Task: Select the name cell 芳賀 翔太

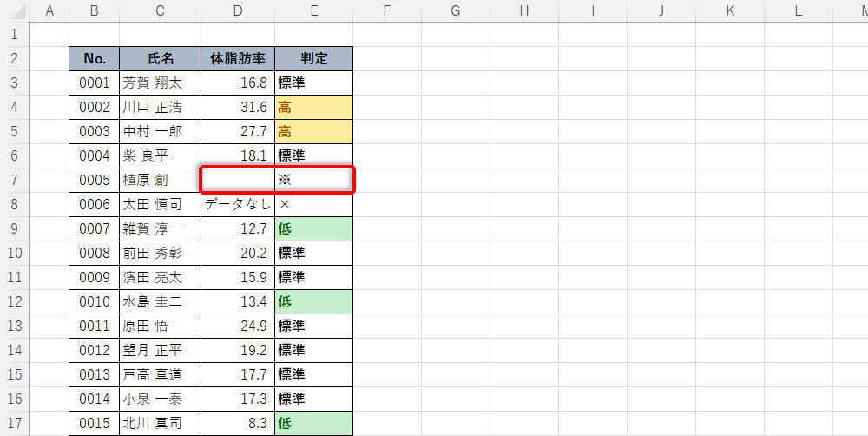Action: pos(160,83)
